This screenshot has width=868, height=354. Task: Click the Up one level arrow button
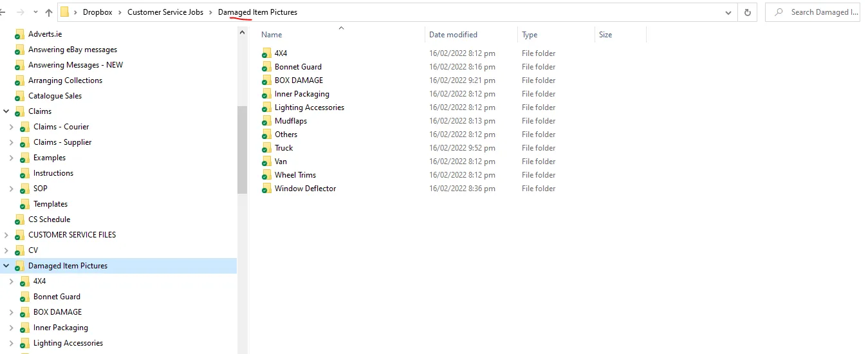[49, 12]
